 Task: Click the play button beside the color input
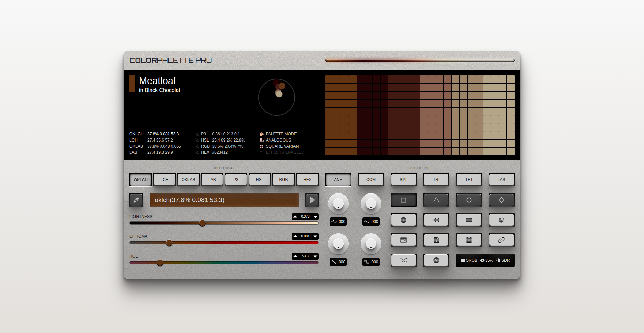coord(312,200)
